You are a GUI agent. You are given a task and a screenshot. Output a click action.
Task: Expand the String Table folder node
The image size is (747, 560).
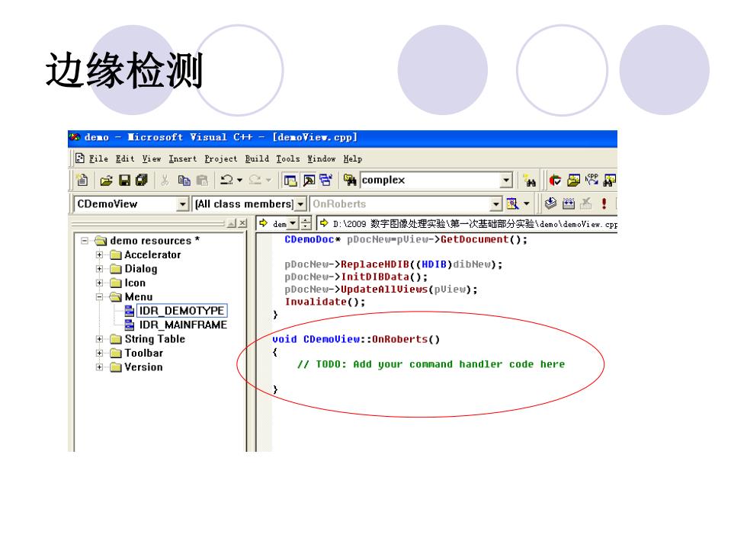[99, 339]
